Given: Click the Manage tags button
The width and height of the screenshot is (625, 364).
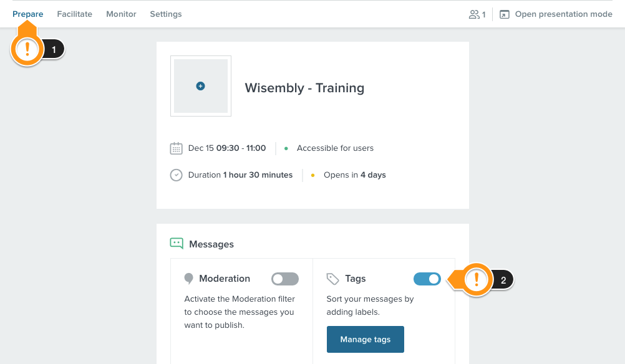Looking at the screenshot, I should 366,339.
